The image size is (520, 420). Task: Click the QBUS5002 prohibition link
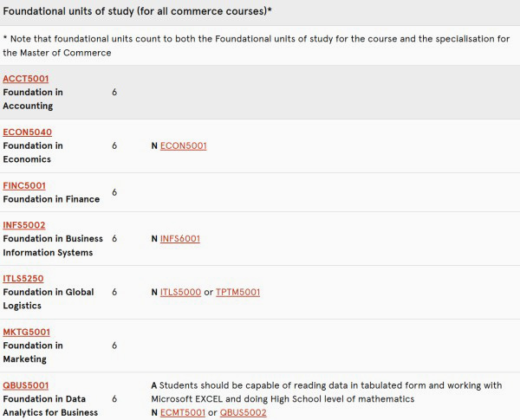(243, 412)
